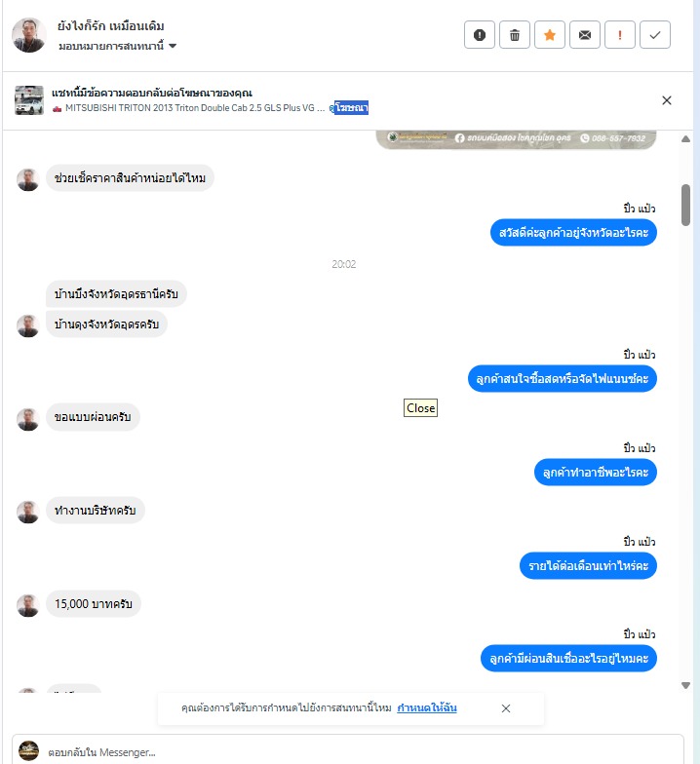Click the chat scrollbar thumb
Image resolution: width=700 pixels, height=764 pixels.
click(x=686, y=205)
